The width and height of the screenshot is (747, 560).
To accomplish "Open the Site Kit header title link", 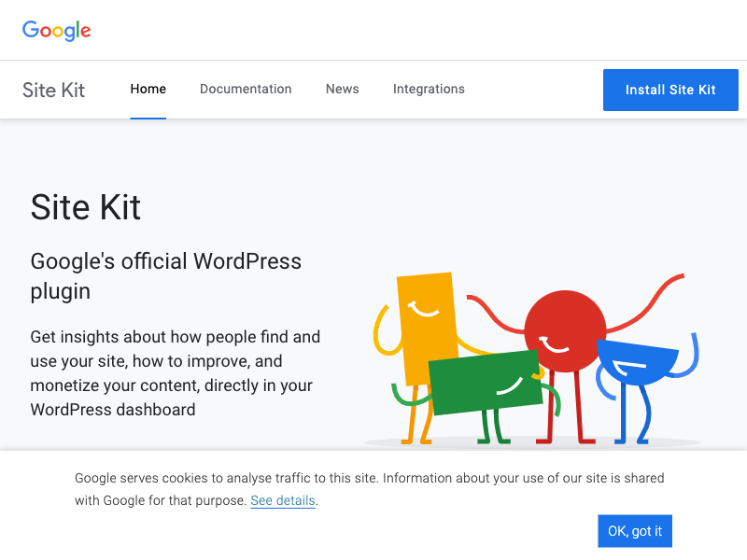I will click(53, 90).
